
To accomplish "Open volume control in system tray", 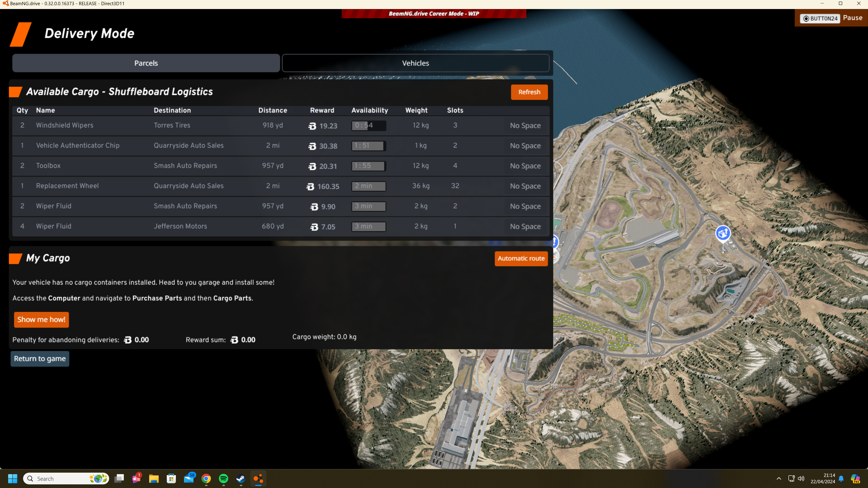I will click(x=801, y=479).
